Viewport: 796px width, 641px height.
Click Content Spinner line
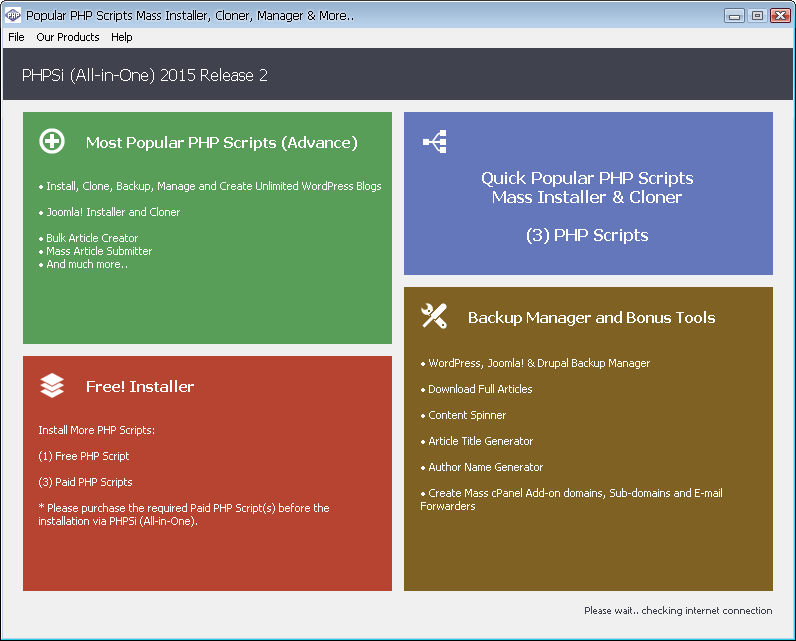tap(463, 415)
